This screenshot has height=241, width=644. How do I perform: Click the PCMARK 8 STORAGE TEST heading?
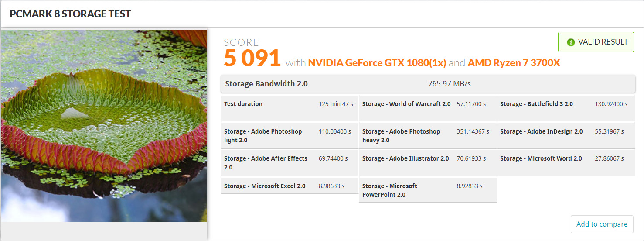click(70, 14)
